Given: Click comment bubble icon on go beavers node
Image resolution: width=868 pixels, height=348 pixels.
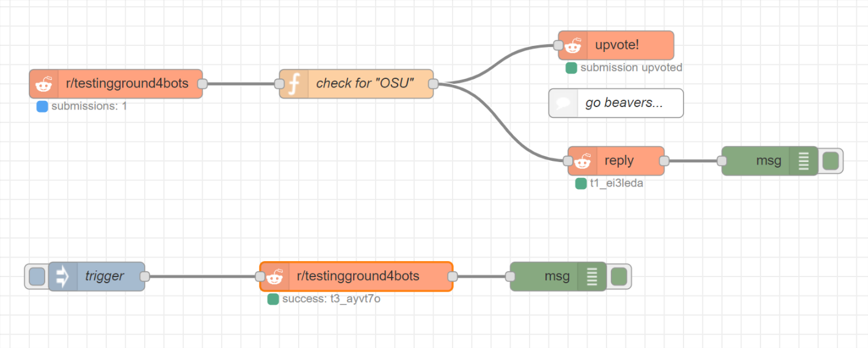Looking at the screenshot, I should [563, 103].
